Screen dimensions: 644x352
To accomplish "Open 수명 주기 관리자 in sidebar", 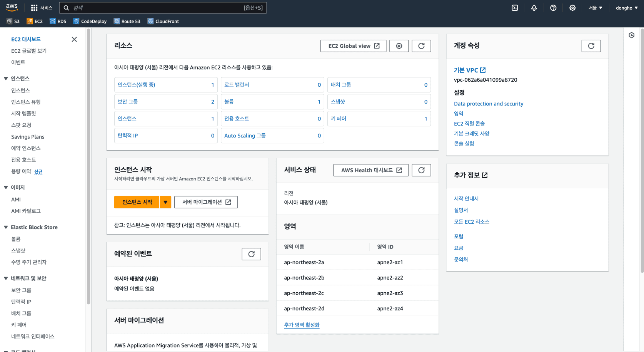I will click(x=29, y=262).
